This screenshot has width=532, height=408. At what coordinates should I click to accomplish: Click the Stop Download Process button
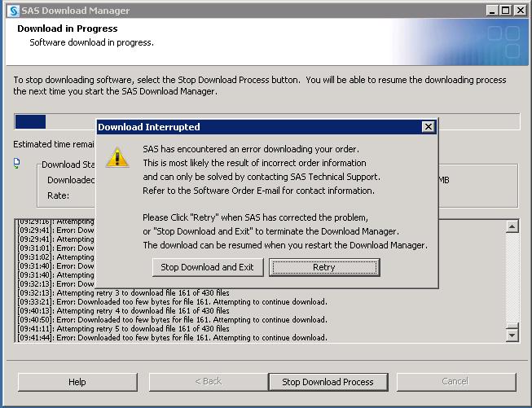click(328, 381)
